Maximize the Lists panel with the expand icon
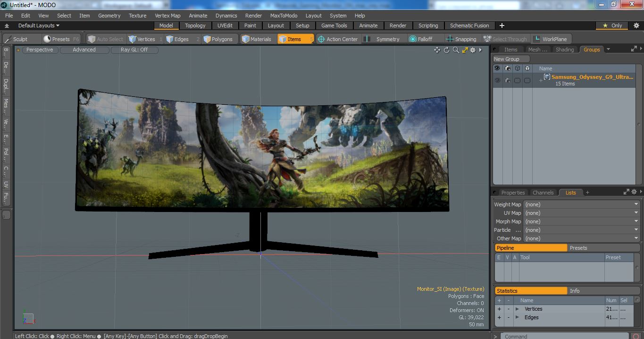Viewport: 644px width, 339px height. point(627,192)
